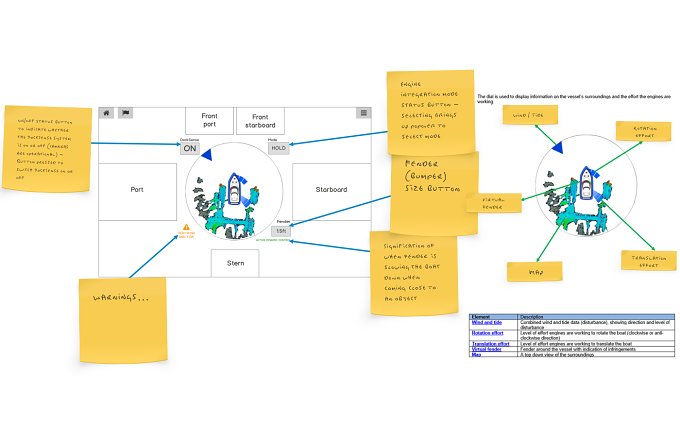Image resolution: width=680 pixels, height=425 pixels.
Task: Open the hamburger menu icon
Action: coord(363,113)
